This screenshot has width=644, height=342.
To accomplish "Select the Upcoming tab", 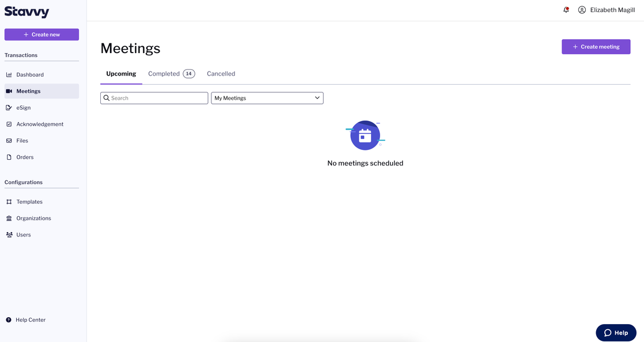I will pos(121,74).
